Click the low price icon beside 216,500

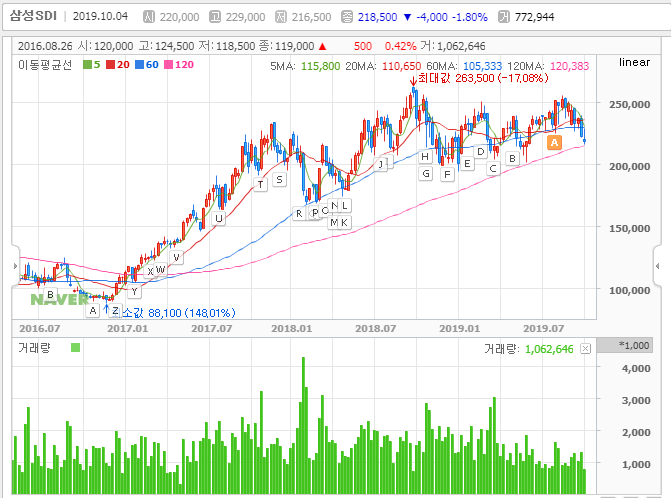coord(281,17)
